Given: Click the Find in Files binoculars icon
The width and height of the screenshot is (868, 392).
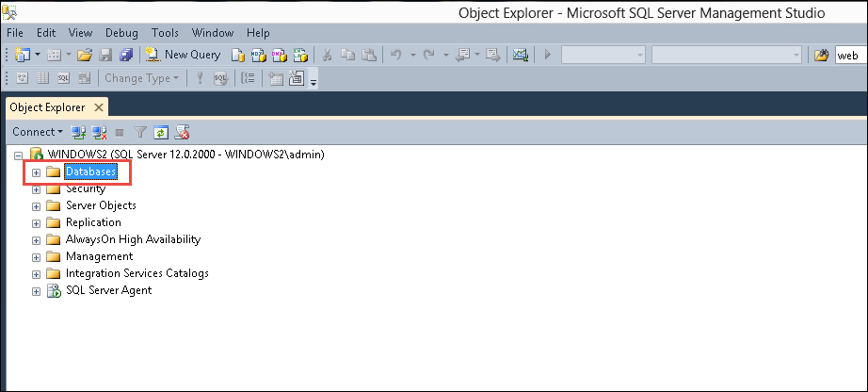Looking at the screenshot, I should point(822,55).
